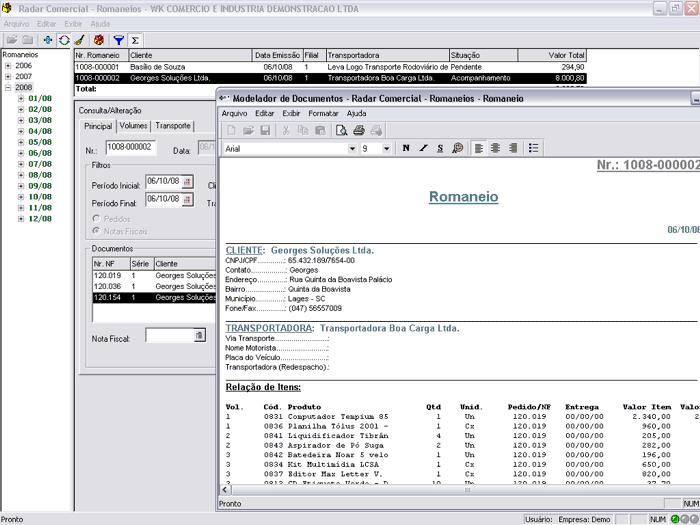Click the print preview icon in document modeler
This screenshot has width=700, height=525.
click(x=342, y=130)
